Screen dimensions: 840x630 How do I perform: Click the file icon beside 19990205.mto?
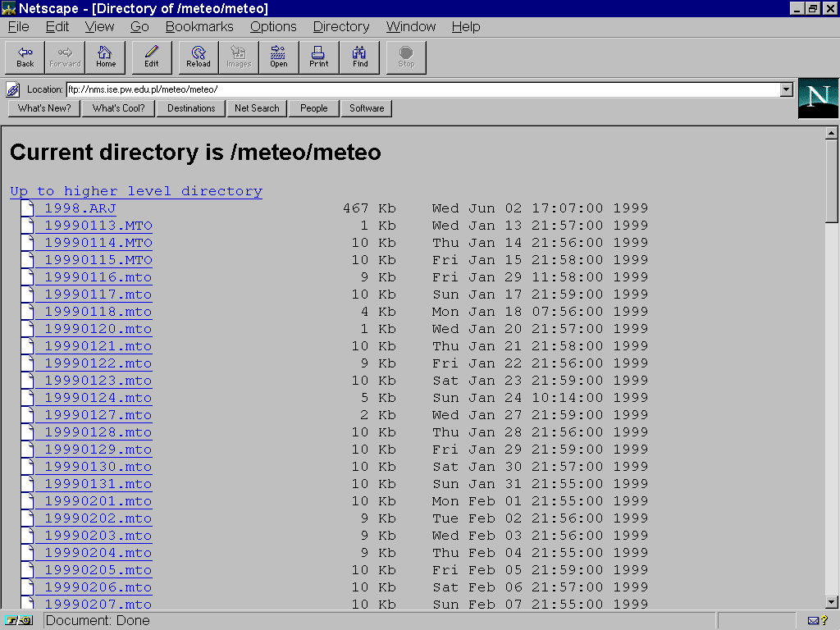(x=27, y=569)
